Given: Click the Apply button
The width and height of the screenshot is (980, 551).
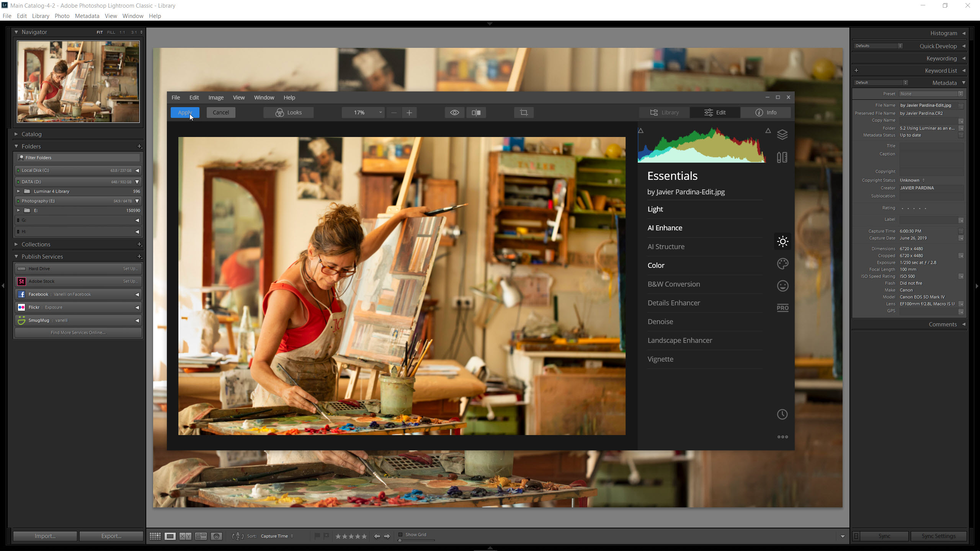Looking at the screenshot, I should point(185,112).
